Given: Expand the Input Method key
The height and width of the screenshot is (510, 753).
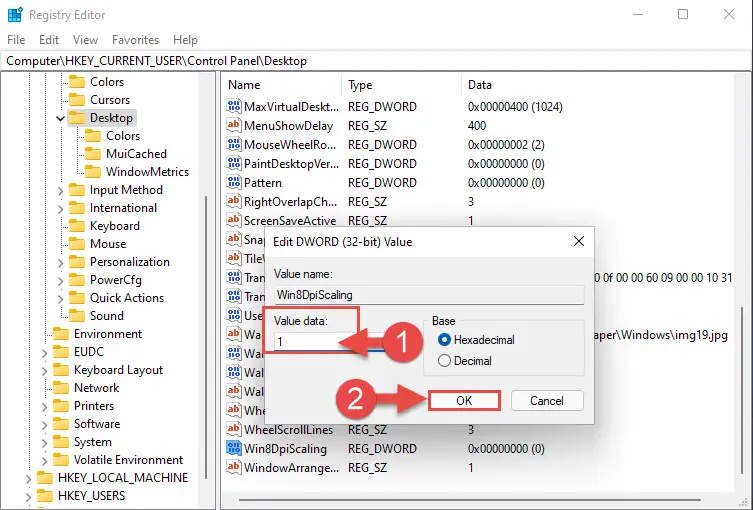Looking at the screenshot, I should pos(61,191).
